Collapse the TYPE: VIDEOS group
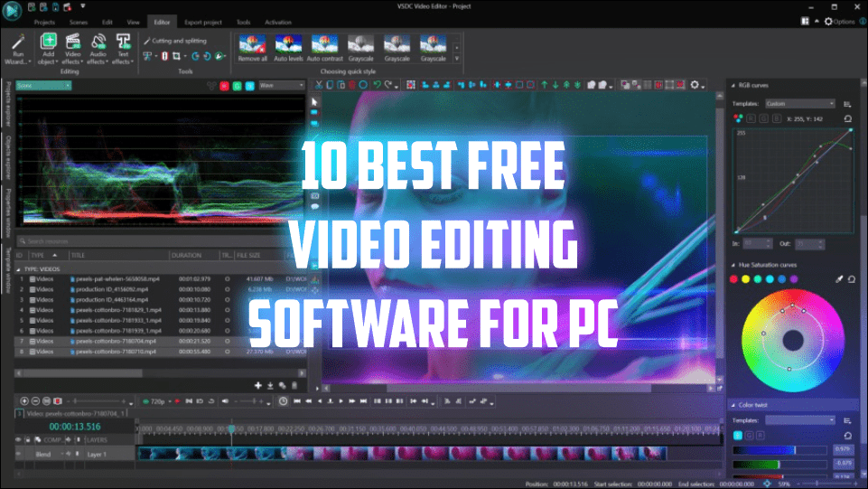 [18, 269]
